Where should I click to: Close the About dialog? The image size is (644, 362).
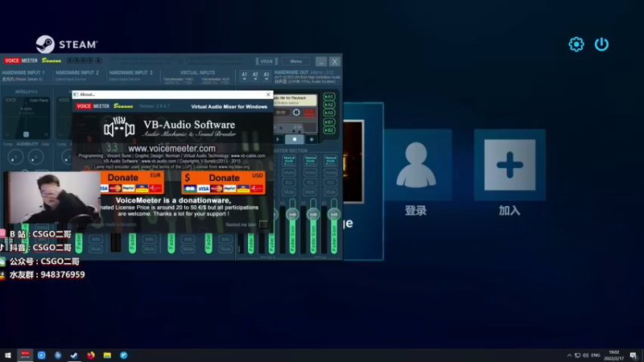tap(268, 94)
